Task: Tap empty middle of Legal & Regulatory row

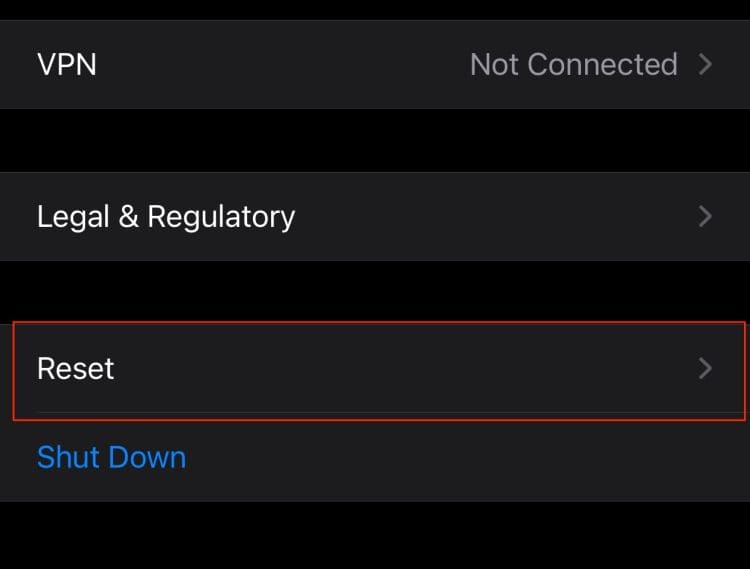Action: click(x=493, y=217)
